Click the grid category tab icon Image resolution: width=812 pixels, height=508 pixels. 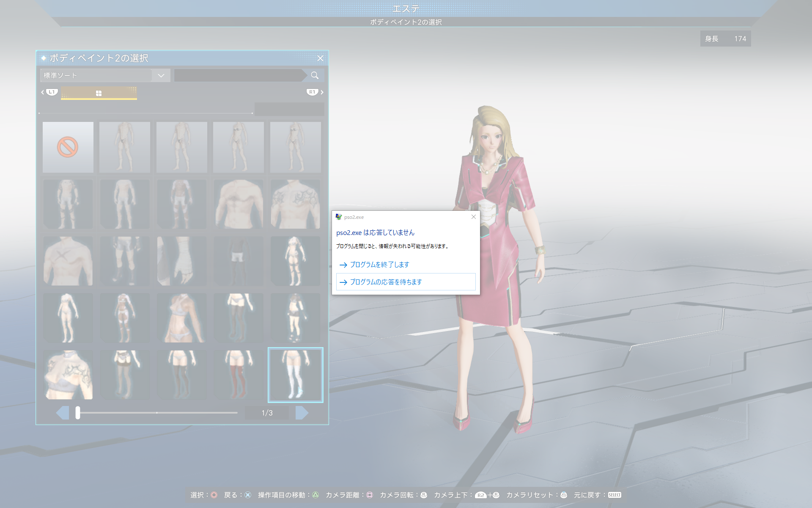click(x=99, y=93)
